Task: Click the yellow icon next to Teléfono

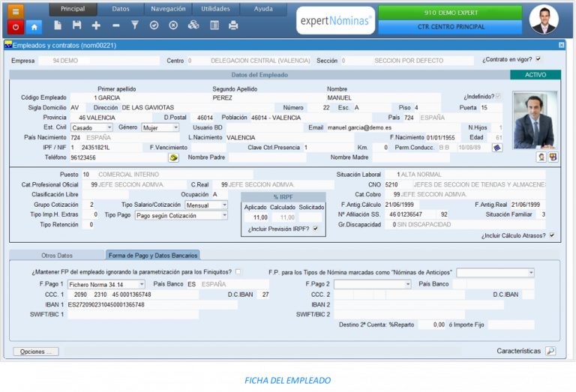Action: (174, 158)
